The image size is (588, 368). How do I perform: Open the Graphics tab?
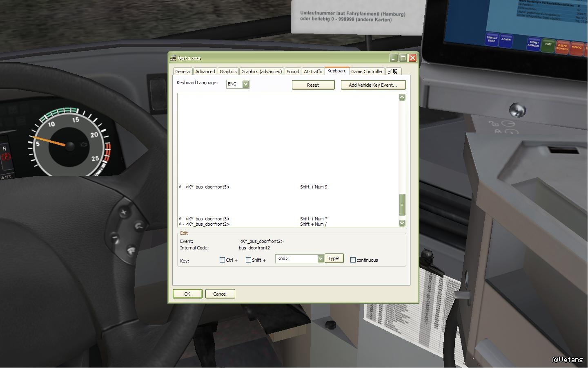[x=228, y=72]
